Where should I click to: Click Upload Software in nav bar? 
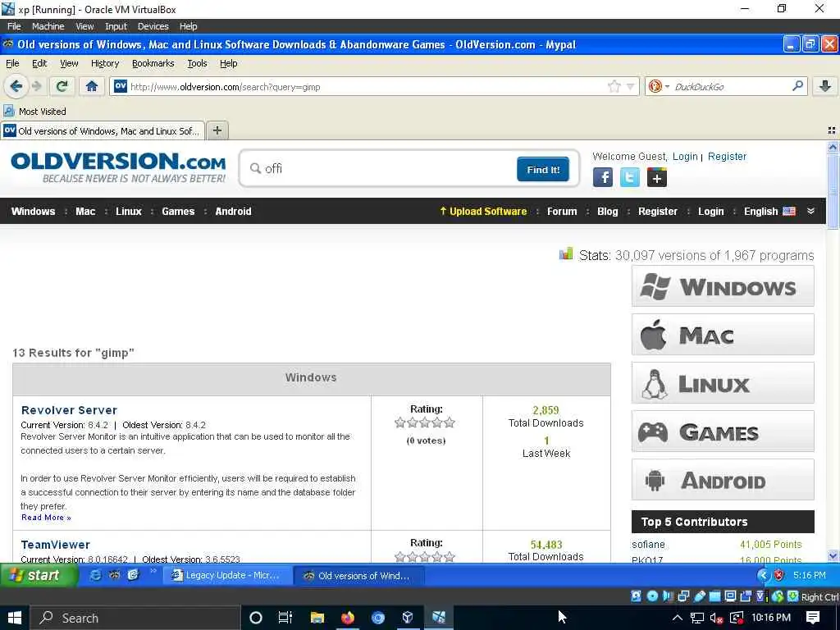pyautogui.click(x=483, y=211)
